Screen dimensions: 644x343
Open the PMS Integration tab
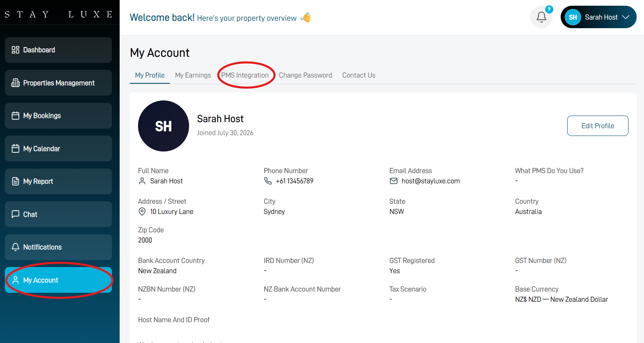245,75
